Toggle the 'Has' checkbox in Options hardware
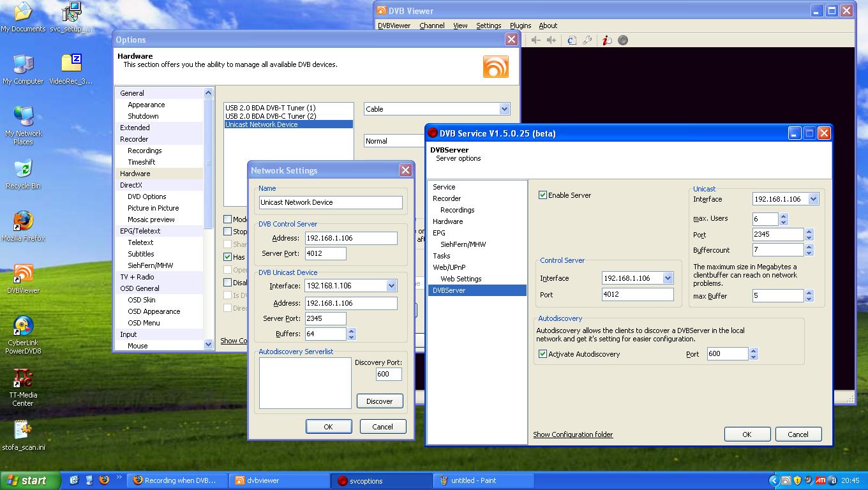This screenshot has width=868, height=490. click(x=228, y=257)
